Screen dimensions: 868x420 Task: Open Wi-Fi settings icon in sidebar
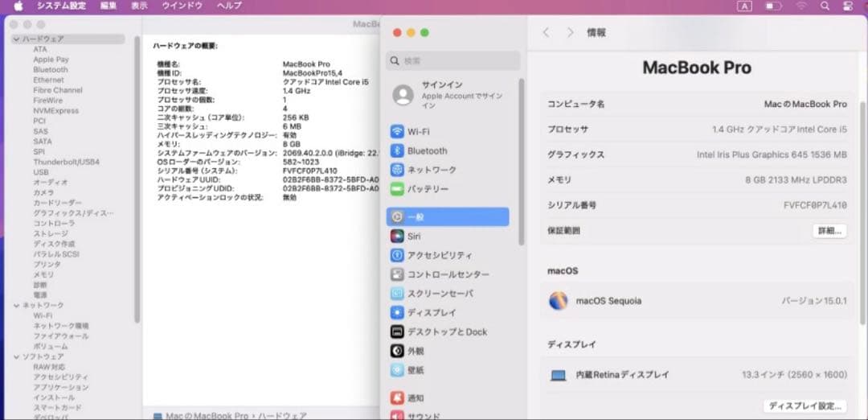tap(397, 132)
